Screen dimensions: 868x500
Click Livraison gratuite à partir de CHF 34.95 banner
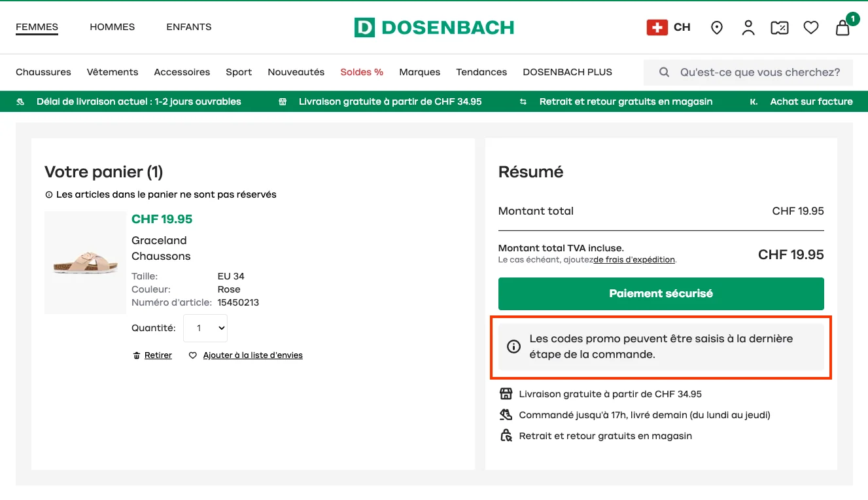coord(391,101)
